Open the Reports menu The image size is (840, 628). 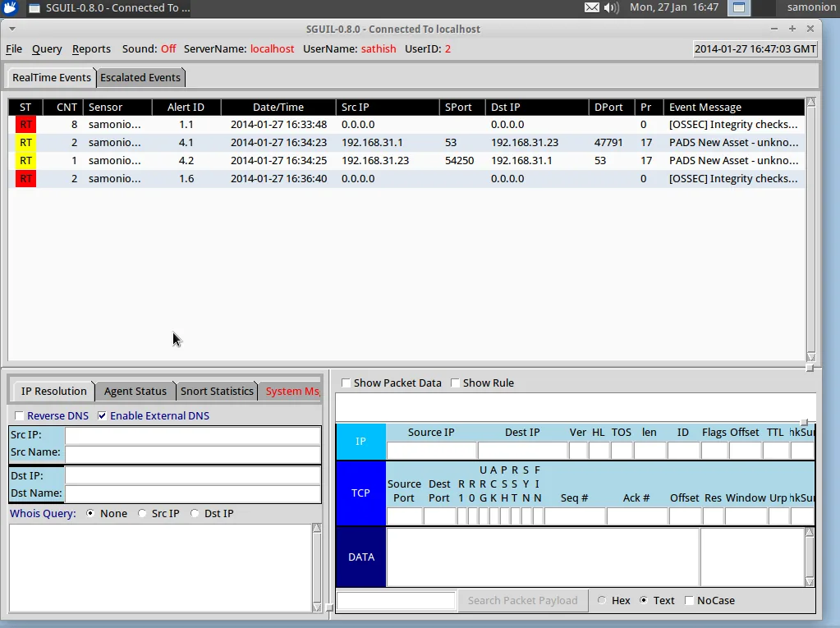[91, 48]
